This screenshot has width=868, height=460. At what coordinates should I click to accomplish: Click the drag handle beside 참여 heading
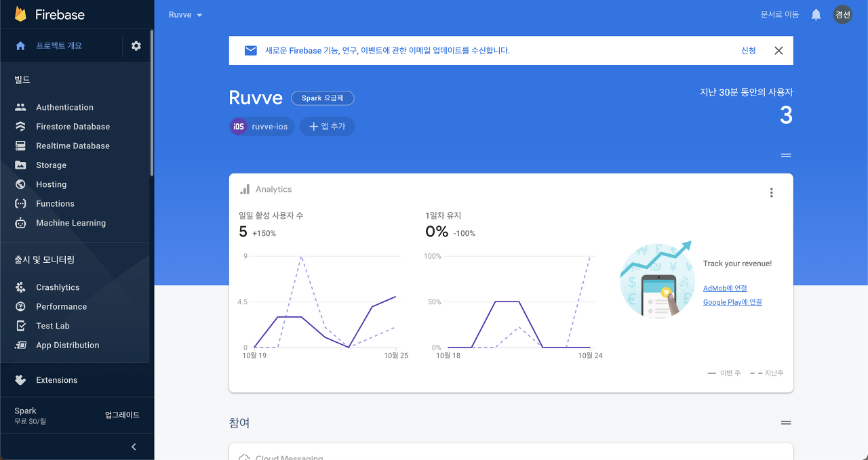(786, 423)
